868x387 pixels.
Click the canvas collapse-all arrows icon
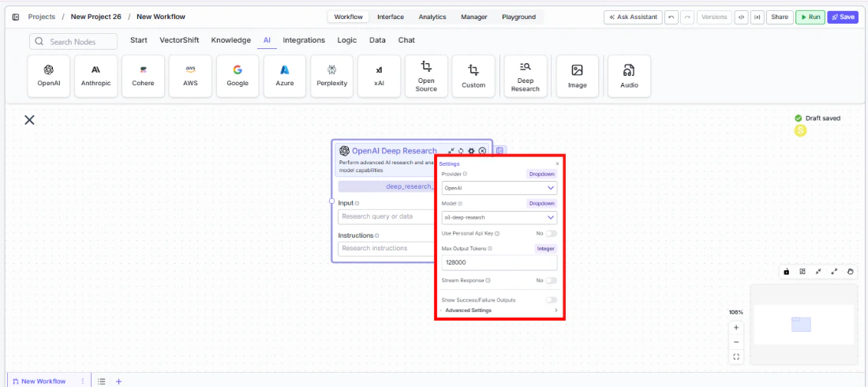(818, 272)
